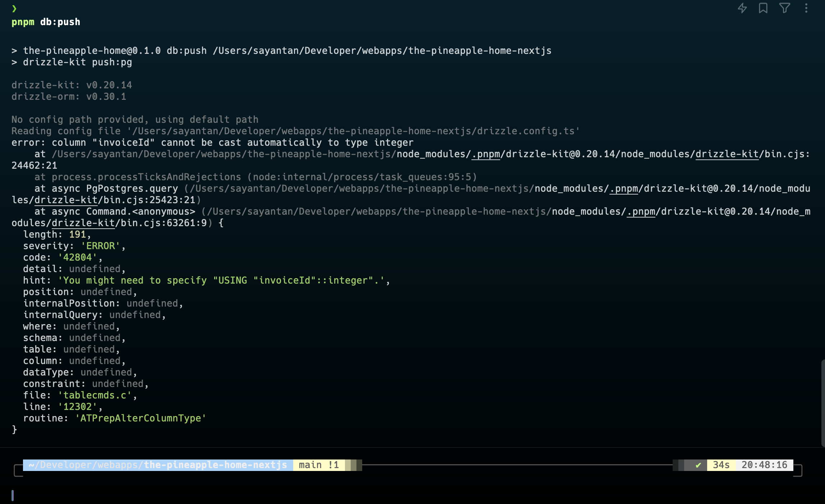Click the error code '42804' value
The height and width of the screenshot is (504, 825).
(x=78, y=257)
